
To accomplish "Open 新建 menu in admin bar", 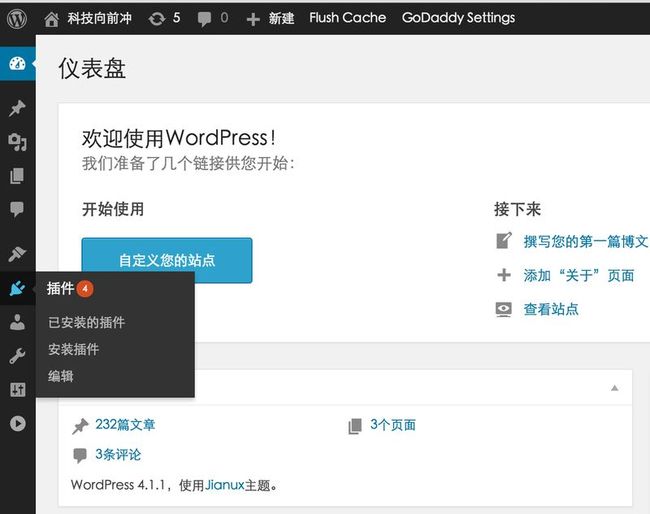I will pyautogui.click(x=281, y=18).
